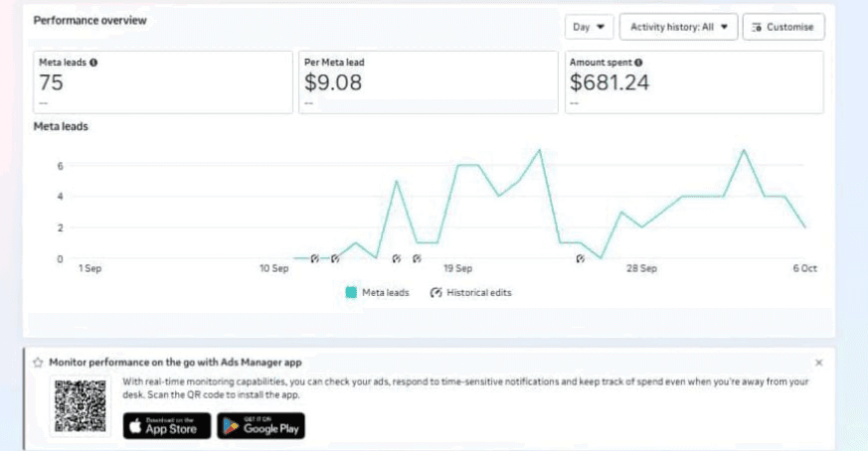This screenshot has width=868, height=451.
Task: Open the Day granularity dropdown
Action: point(589,27)
